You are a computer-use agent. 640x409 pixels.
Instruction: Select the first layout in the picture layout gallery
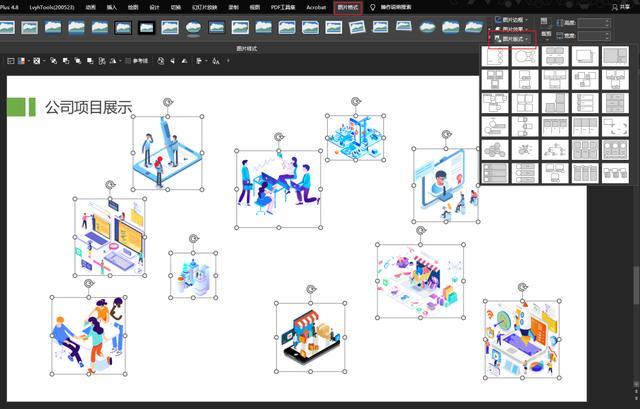tap(495, 56)
